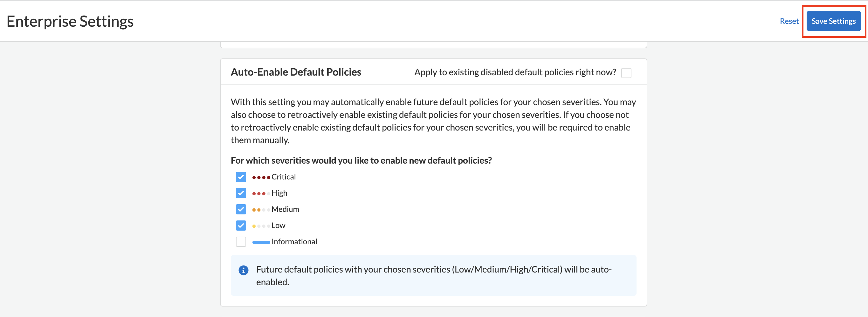Enable apply to existing disabled policies checkbox
This screenshot has height=317, width=868.
coord(626,73)
